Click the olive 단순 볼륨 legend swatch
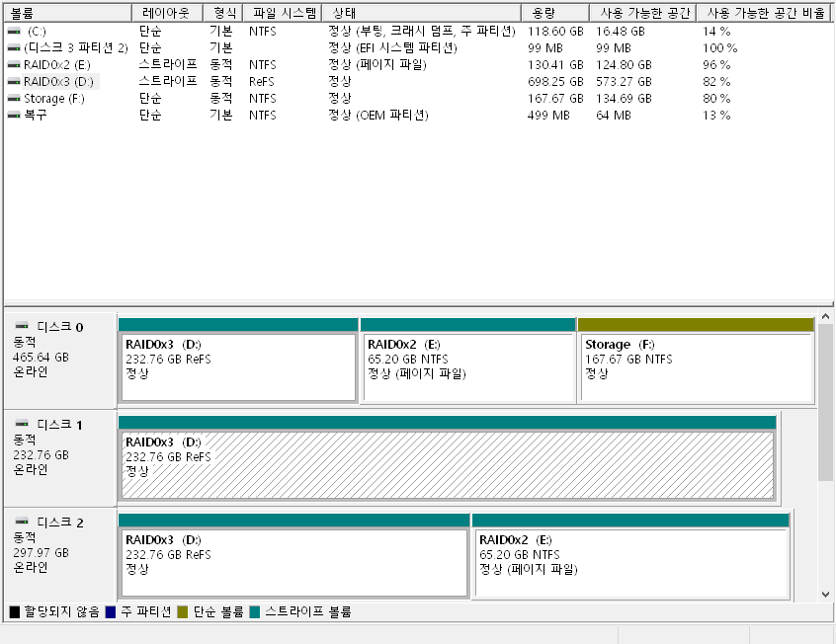 183,612
